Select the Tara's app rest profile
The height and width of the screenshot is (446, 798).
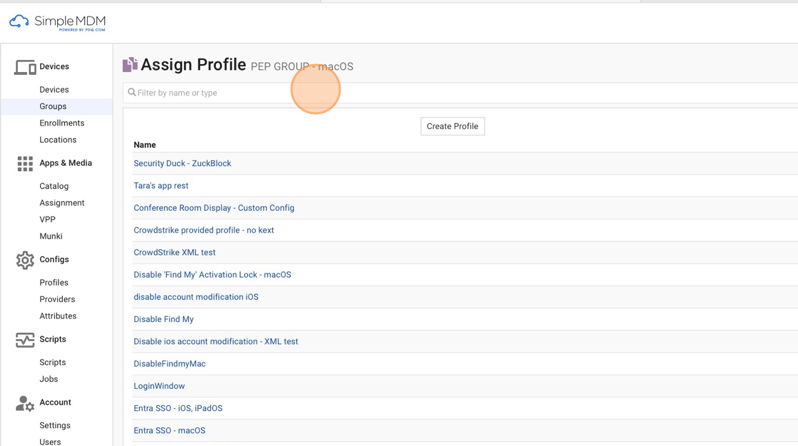click(x=161, y=186)
